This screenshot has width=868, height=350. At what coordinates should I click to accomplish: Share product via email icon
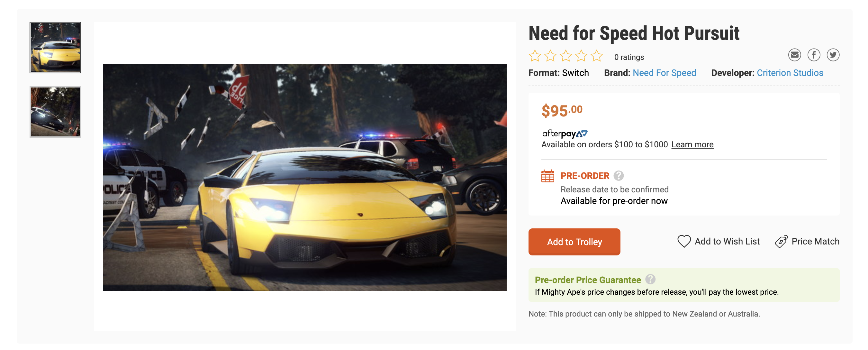[794, 55]
